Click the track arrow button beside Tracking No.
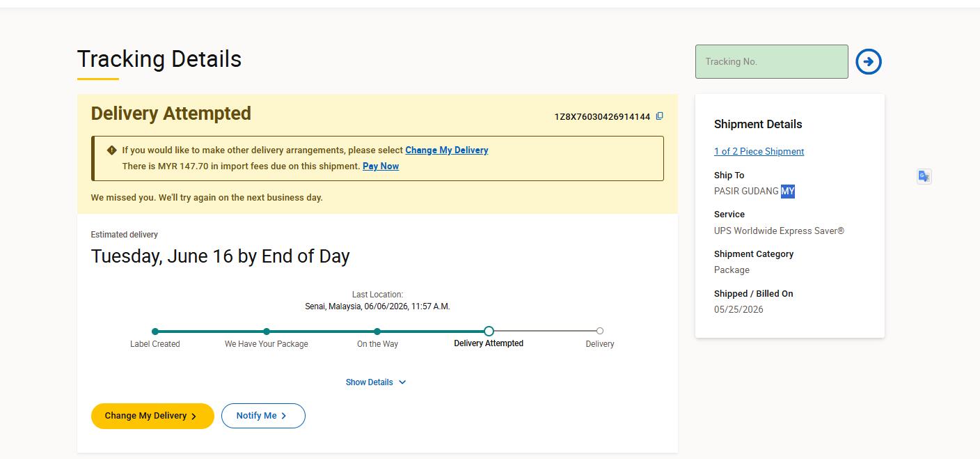The image size is (980, 459). pyautogui.click(x=869, y=61)
